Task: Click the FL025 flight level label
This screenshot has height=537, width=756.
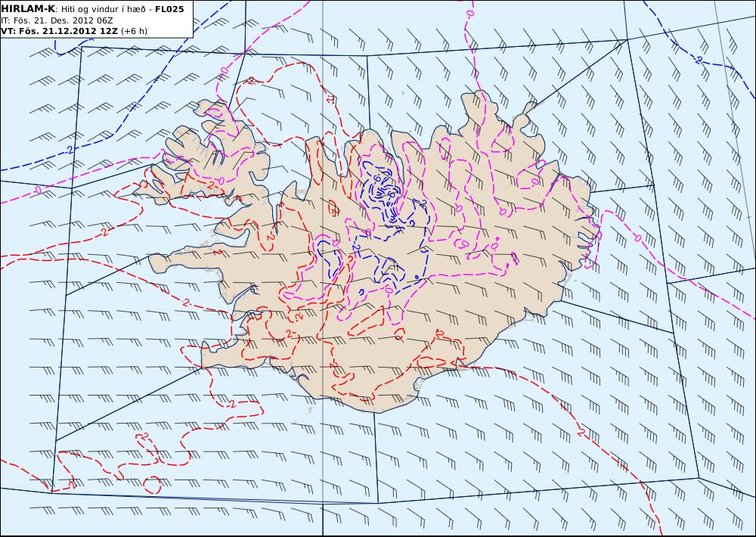Action: point(169,9)
